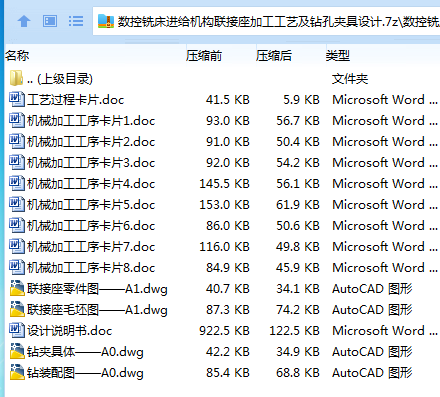Click Microsoft Word type of 设计说明书.doc
The width and height of the screenshot is (440, 397).
(385, 331)
